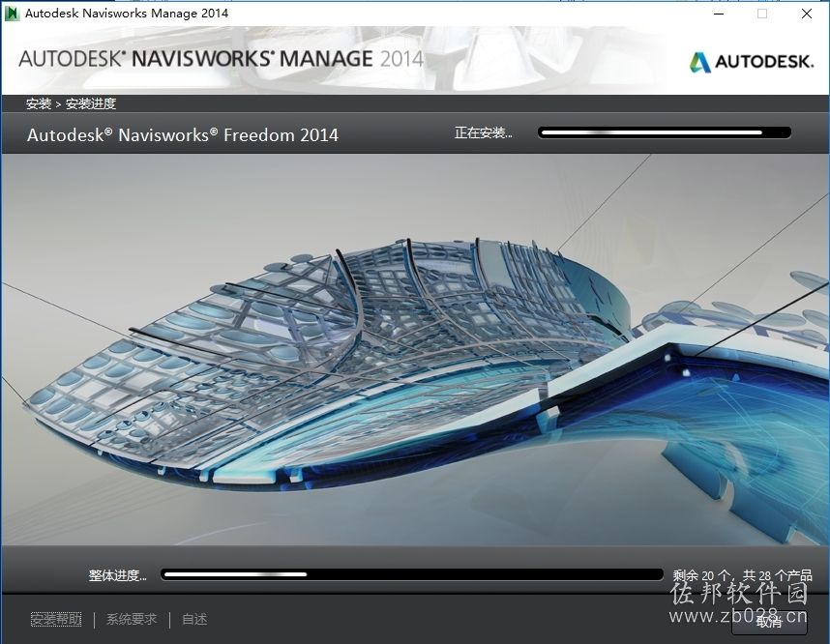
Task: Open the 安装帮助 link
Action: tap(56, 619)
